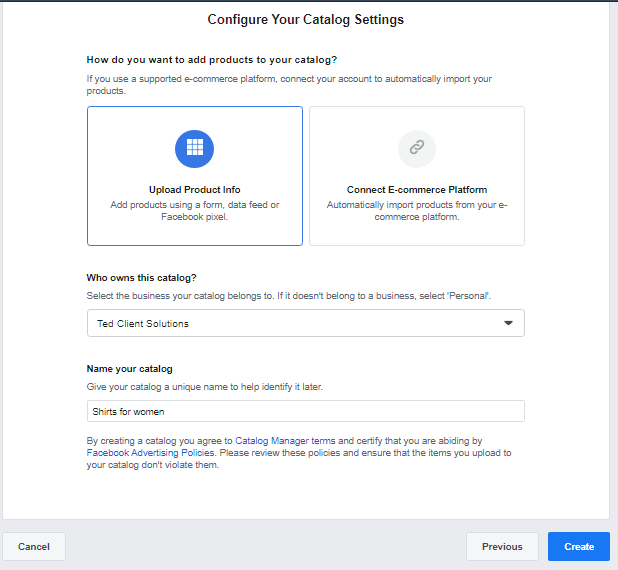The width and height of the screenshot is (618, 570).
Task: Click the 'Select the business your catalog' hint text
Action: coord(289,296)
